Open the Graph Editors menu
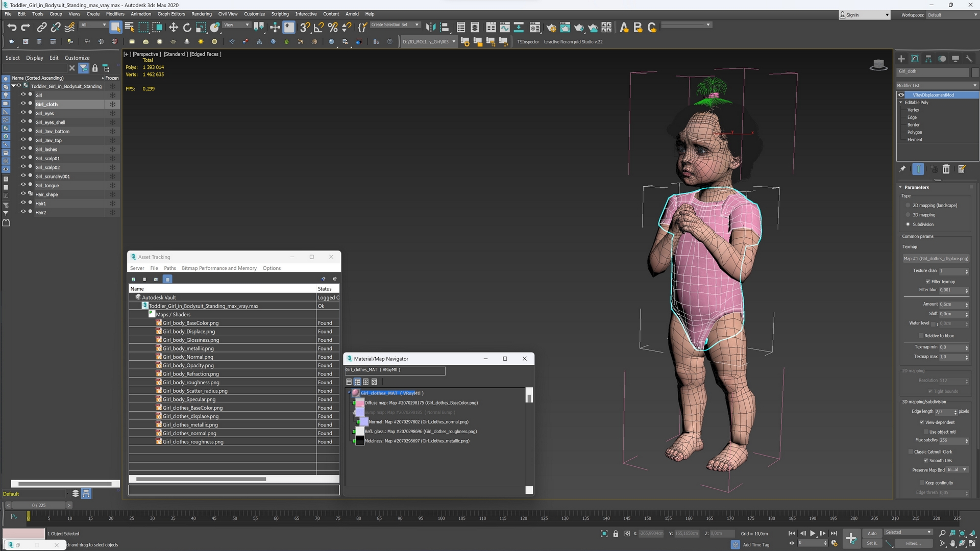 (171, 14)
